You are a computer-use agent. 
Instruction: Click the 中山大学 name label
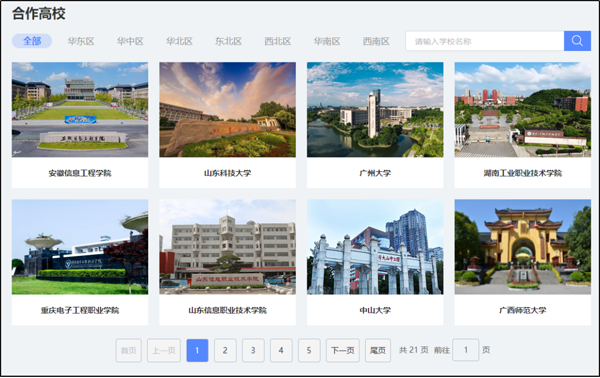point(375,310)
